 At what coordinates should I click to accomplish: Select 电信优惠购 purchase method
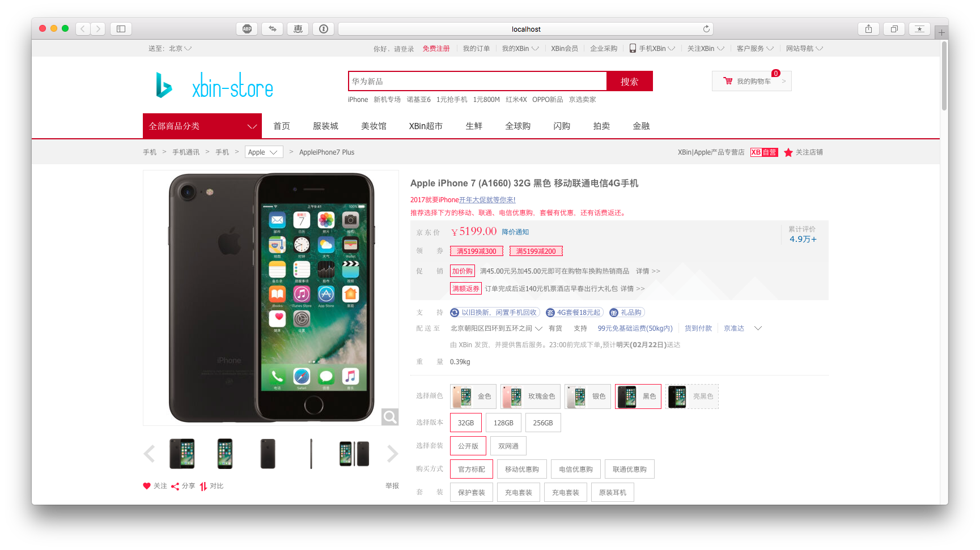576,470
